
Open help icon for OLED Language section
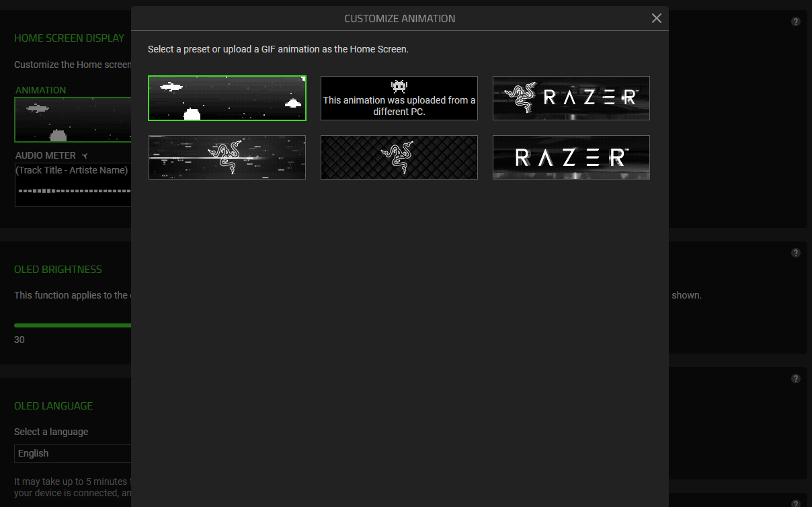796,379
